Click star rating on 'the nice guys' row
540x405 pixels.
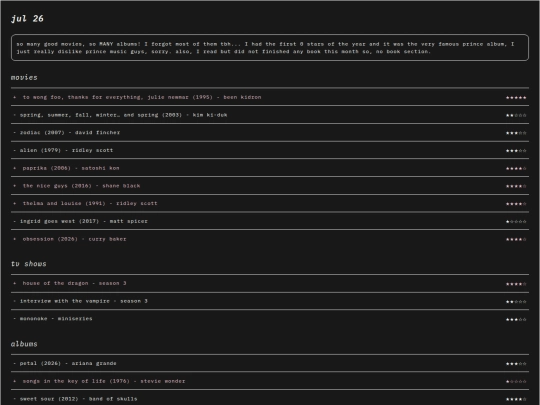click(516, 186)
